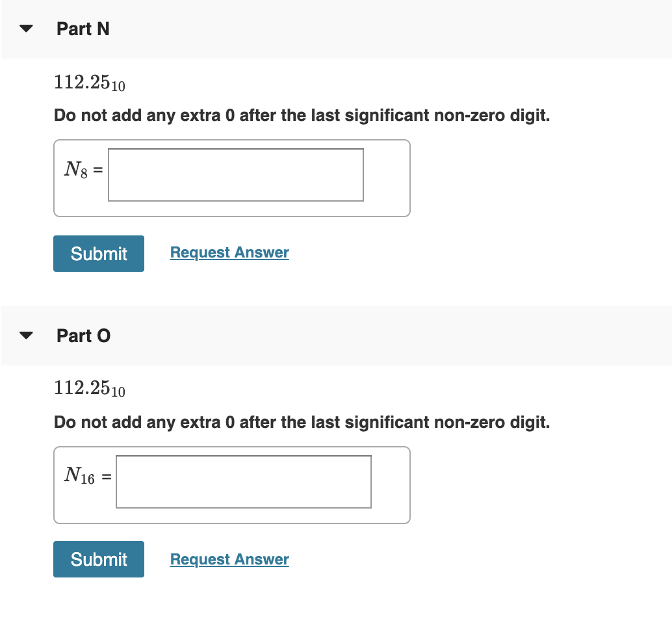
Task: Click inside the N8 answer box
Action: [236, 175]
